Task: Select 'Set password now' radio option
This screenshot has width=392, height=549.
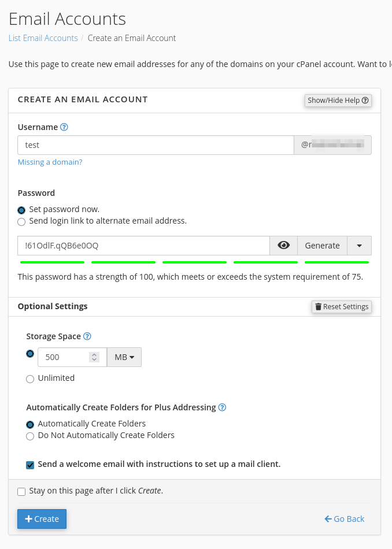Action: (21, 210)
